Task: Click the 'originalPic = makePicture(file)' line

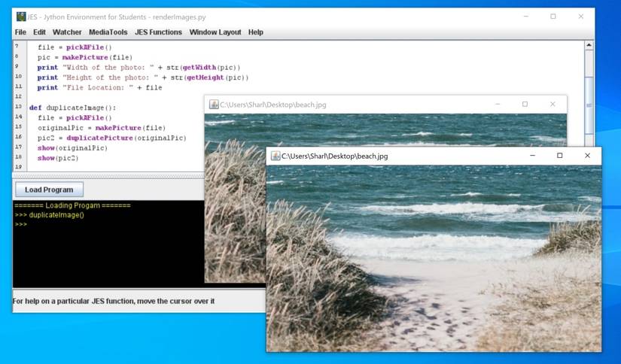Action: pyautogui.click(x=102, y=128)
